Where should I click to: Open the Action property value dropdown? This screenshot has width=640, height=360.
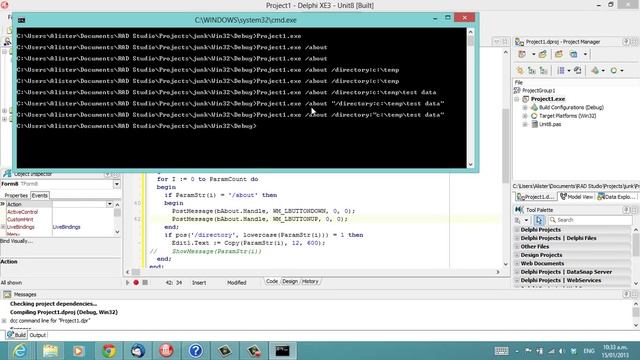[109, 204]
